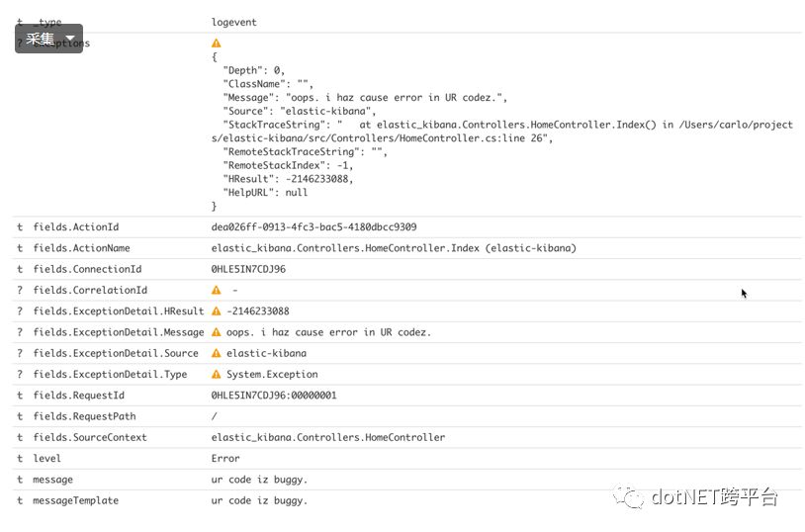Click the "RemoteStackIndex": -1 JSON line
805x532 pixels.
pos(288,165)
